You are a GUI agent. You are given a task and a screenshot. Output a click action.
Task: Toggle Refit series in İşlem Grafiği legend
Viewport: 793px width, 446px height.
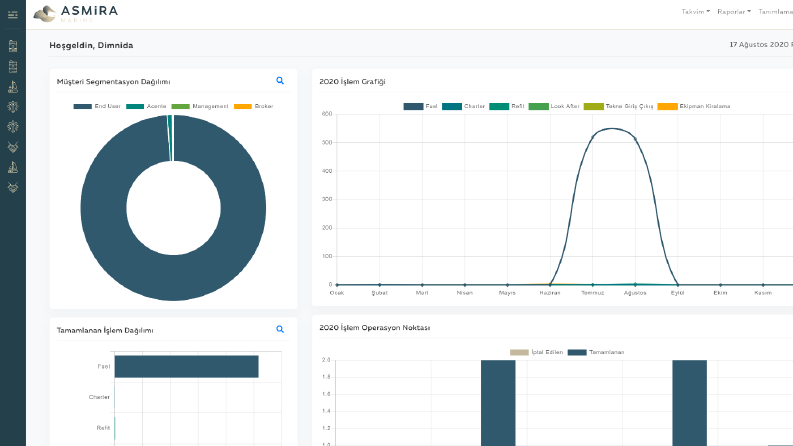507,106
